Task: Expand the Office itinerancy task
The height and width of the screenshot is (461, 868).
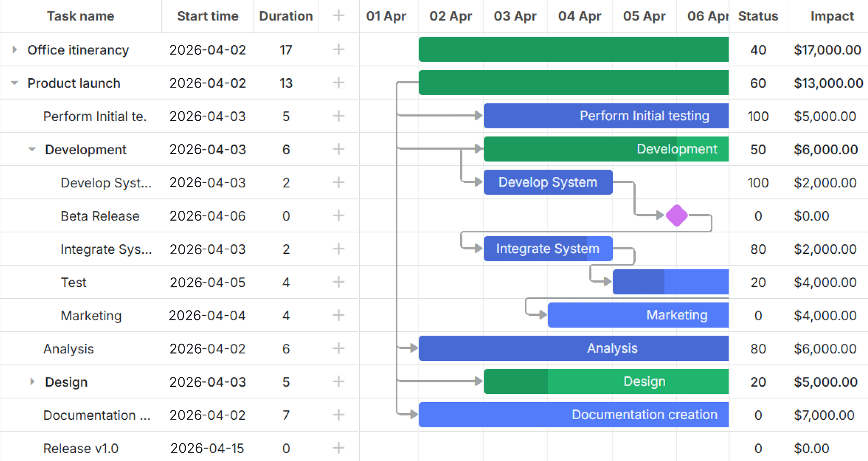Action: 14,50
